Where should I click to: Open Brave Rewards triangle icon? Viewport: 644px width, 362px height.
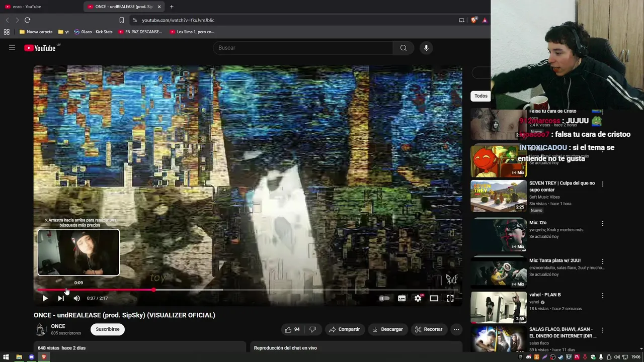[x=485, y=20]
